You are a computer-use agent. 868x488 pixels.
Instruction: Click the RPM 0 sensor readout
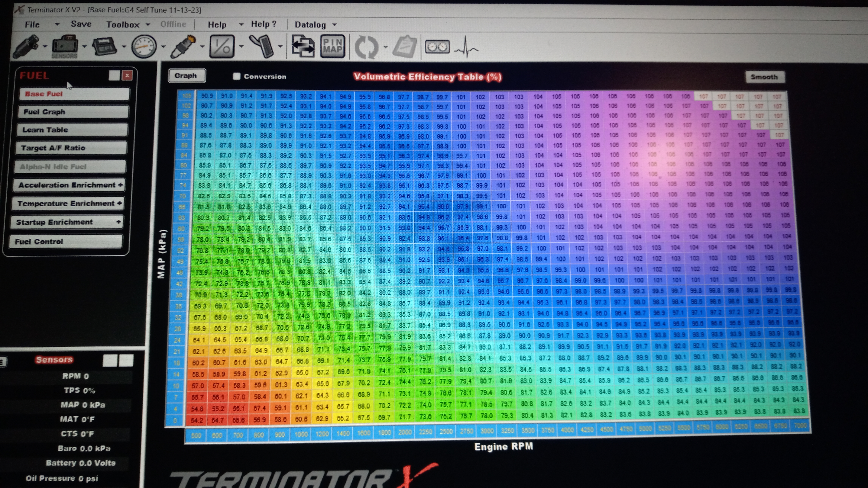click(76, 376)
